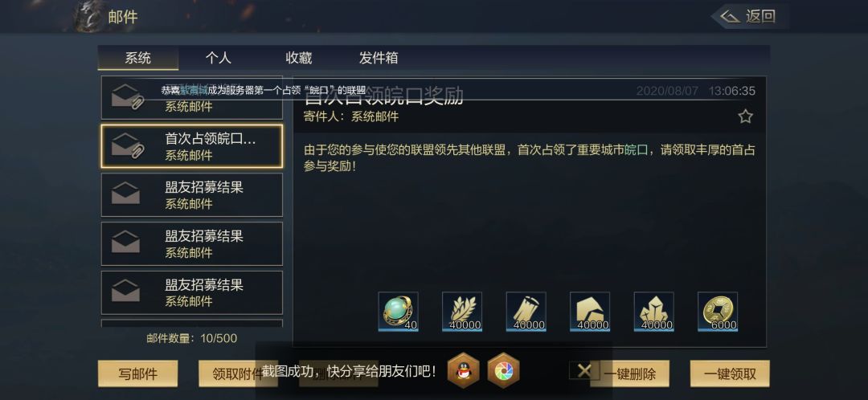This screenshot has height=400, width=868.
Task: Click the 一键删除 button
Action: click(629, 373)
